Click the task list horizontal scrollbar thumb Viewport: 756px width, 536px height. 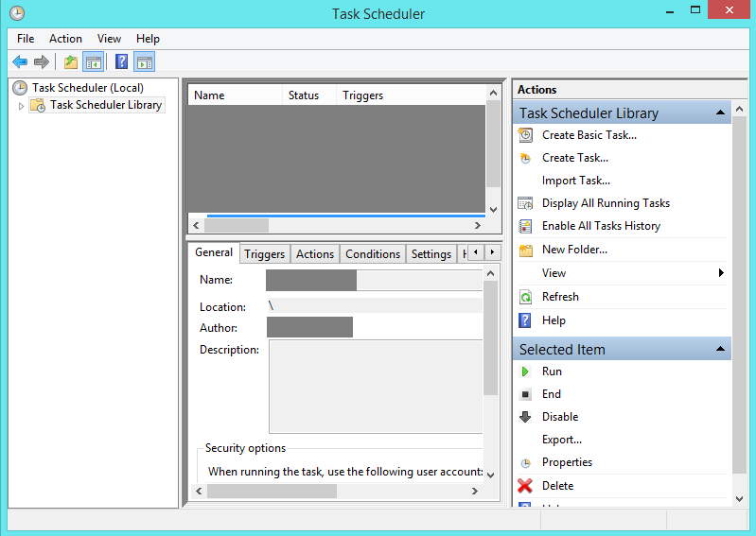237,225
